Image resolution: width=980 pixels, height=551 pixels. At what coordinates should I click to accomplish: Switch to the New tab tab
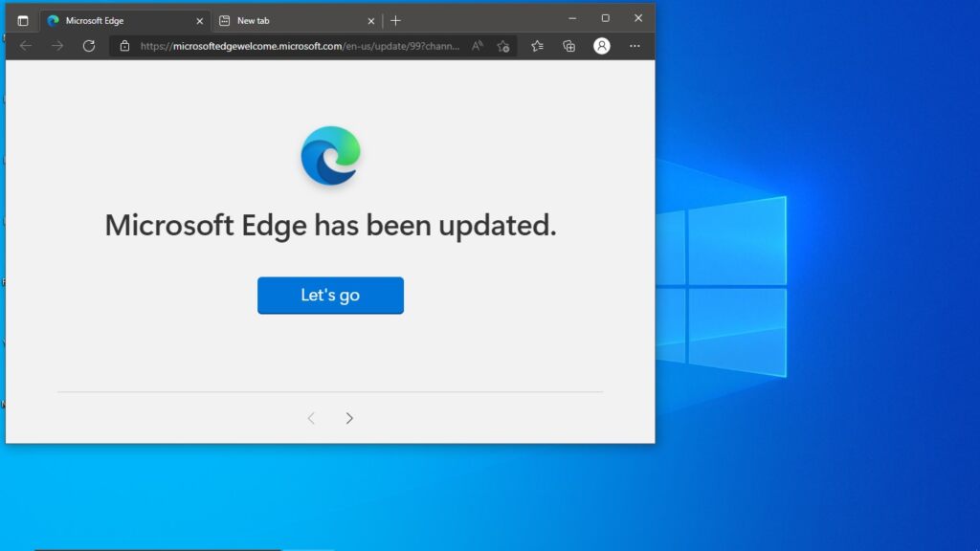pos(297,21)
